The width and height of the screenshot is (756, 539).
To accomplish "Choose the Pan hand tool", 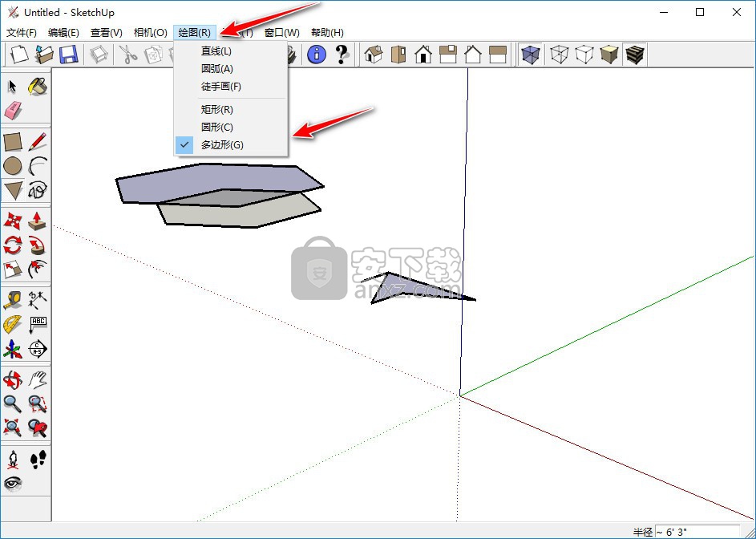I will click(x=37, y=379).
